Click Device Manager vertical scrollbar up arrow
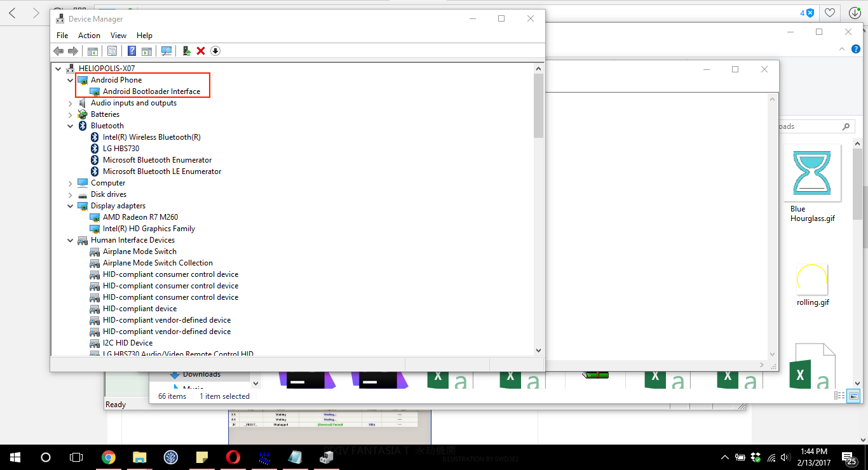This screenshot has height=470, width=868. pyautogui.click(x=539, y=68)
